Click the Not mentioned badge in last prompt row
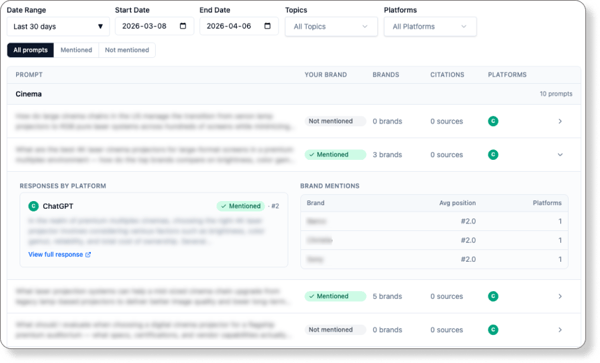Viewport: 600px width, 363px height. 335,330
